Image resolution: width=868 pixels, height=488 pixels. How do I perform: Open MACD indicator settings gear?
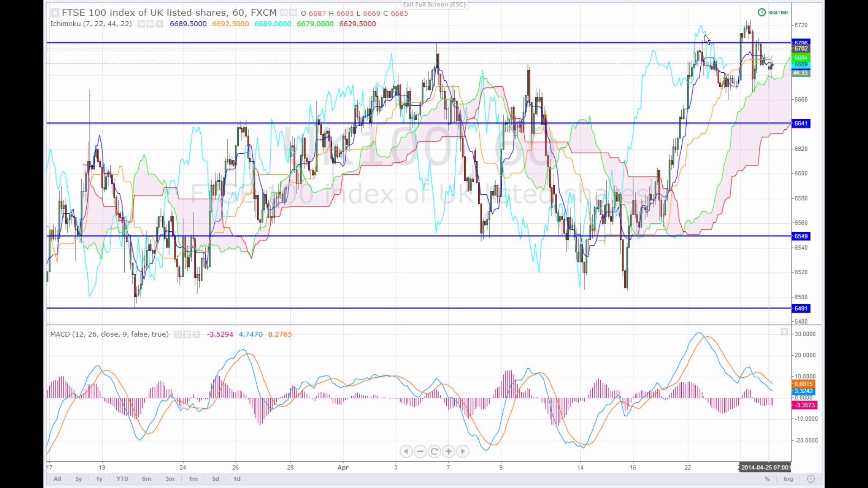pos(187,334)
